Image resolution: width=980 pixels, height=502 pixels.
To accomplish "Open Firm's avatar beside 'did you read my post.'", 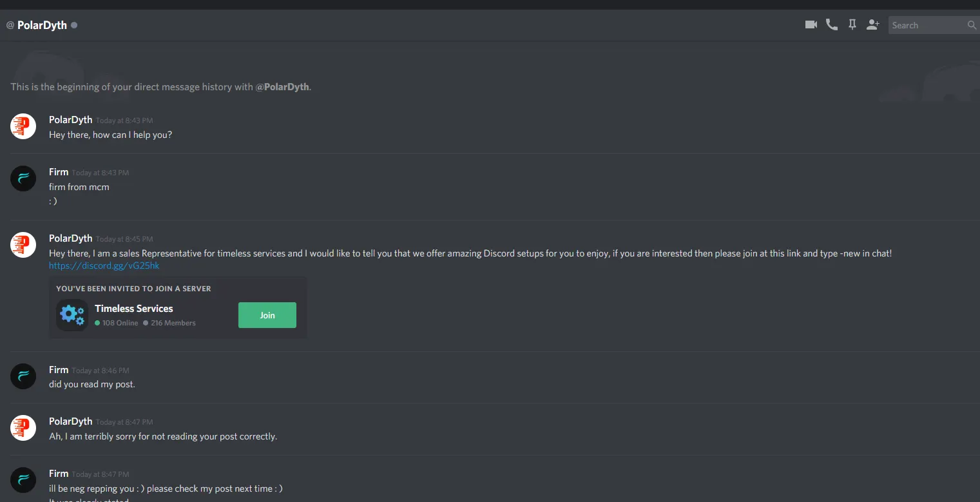I will pos(23,376).
